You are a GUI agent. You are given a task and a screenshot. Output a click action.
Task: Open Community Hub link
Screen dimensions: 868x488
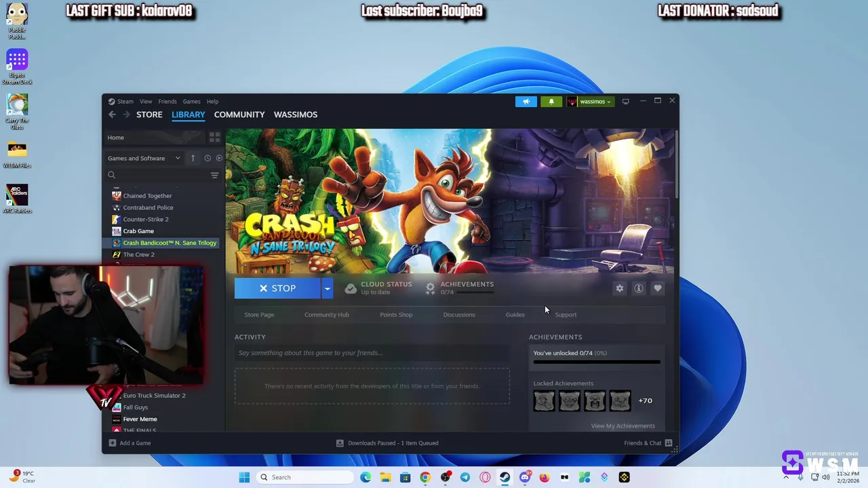coord(327,314)
